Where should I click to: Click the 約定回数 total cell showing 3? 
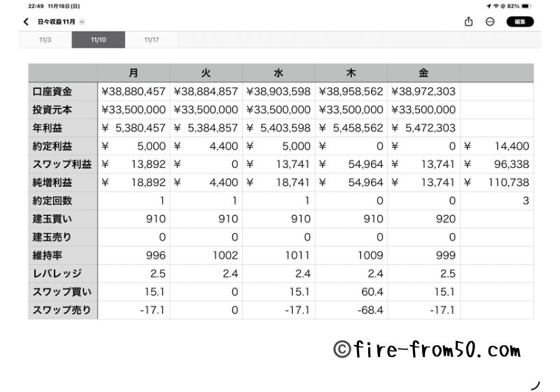click(x=496, y=201)
